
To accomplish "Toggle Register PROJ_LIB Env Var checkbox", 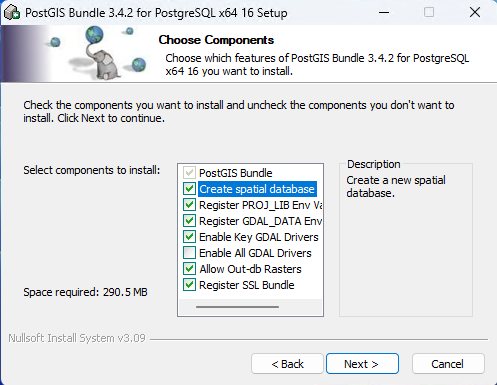I will coord(189,205).
